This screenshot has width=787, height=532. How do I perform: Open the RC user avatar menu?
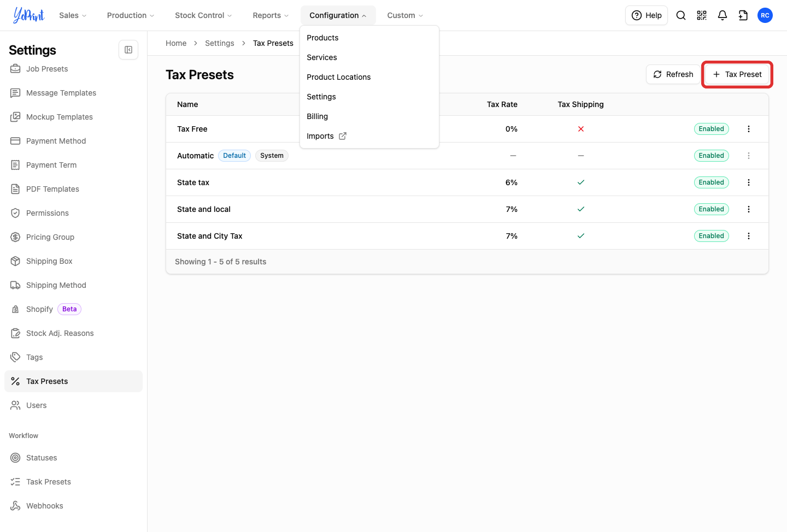765,15
